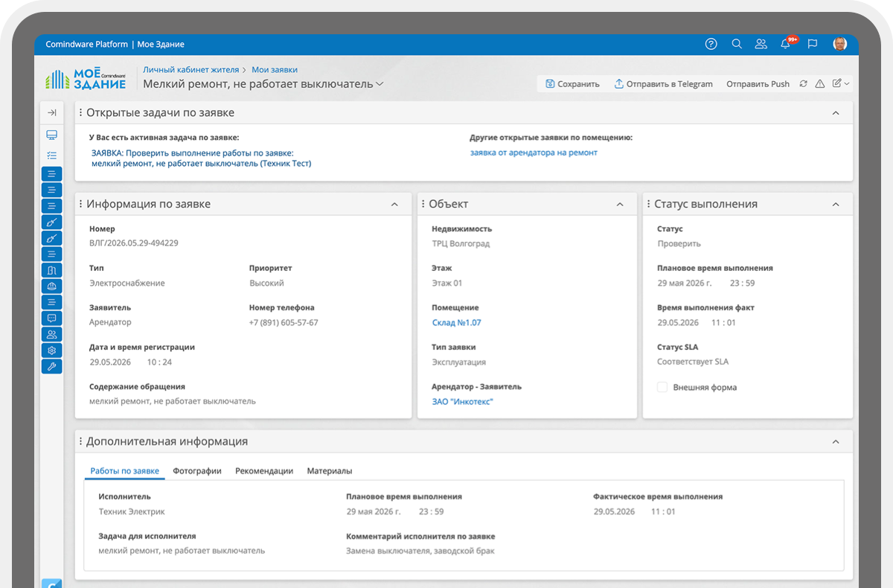Click registration time 10 : 24
893x588 pixels.
[x=159, y=362]
